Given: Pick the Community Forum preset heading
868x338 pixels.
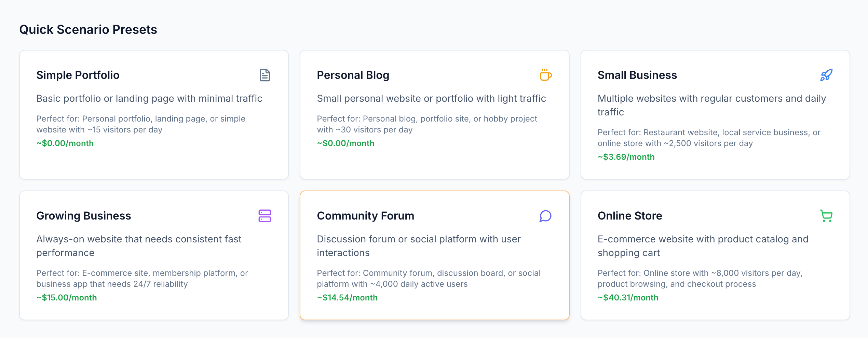Looking at the screenshot, I should click(x=365, y=216).
